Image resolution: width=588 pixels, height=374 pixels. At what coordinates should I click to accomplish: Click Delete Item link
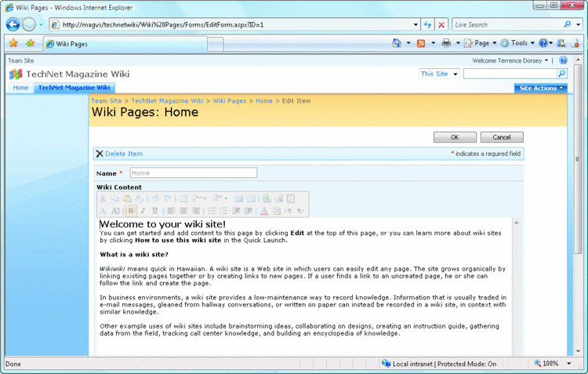click(124, 154)
